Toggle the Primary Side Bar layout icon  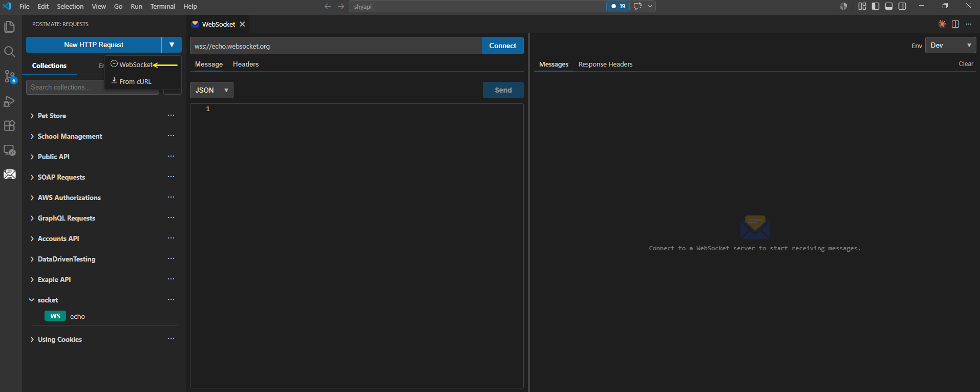(876, 6)
